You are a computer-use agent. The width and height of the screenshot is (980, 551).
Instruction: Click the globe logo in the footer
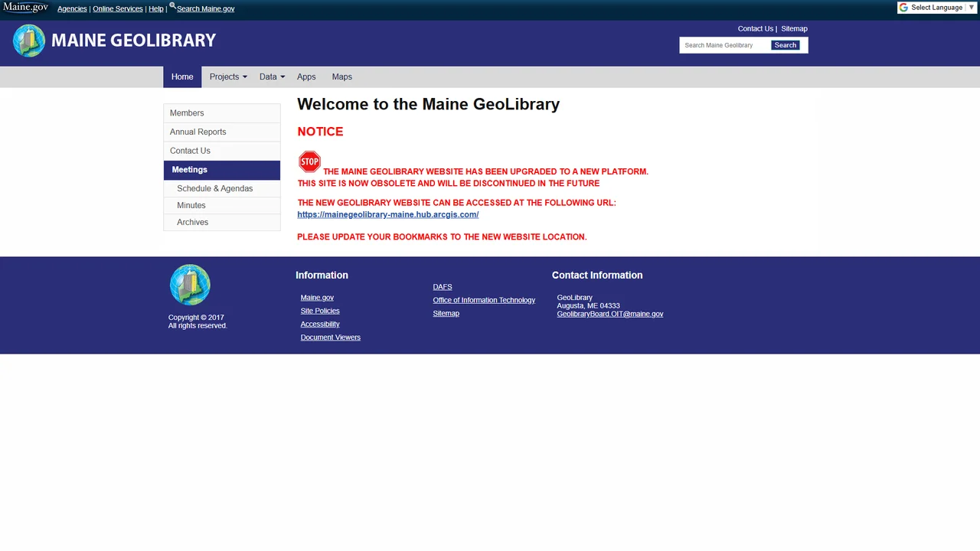tap(190, 285)
